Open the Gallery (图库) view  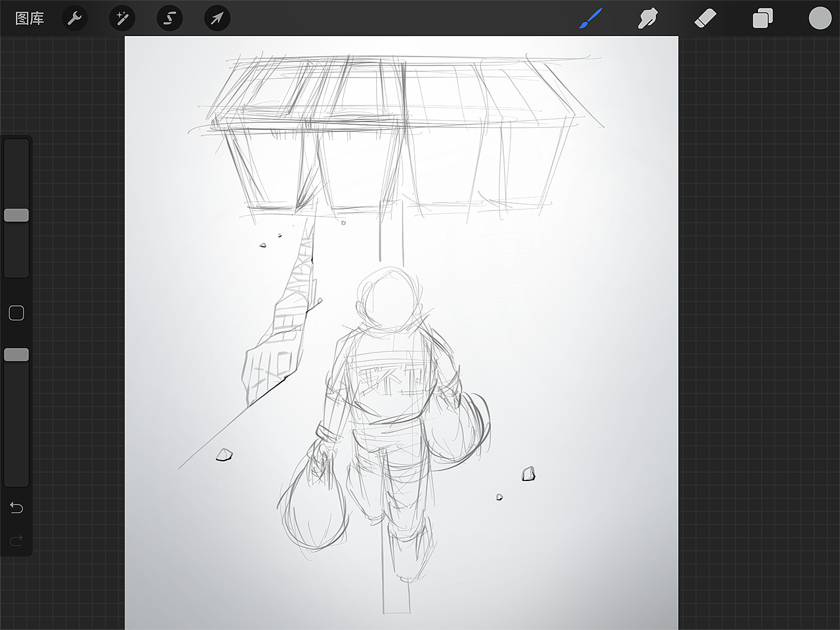click(30, 18)
